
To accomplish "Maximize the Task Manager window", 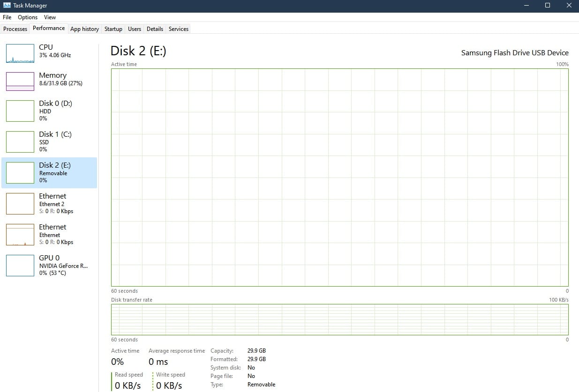I will [x=547, y=6].
